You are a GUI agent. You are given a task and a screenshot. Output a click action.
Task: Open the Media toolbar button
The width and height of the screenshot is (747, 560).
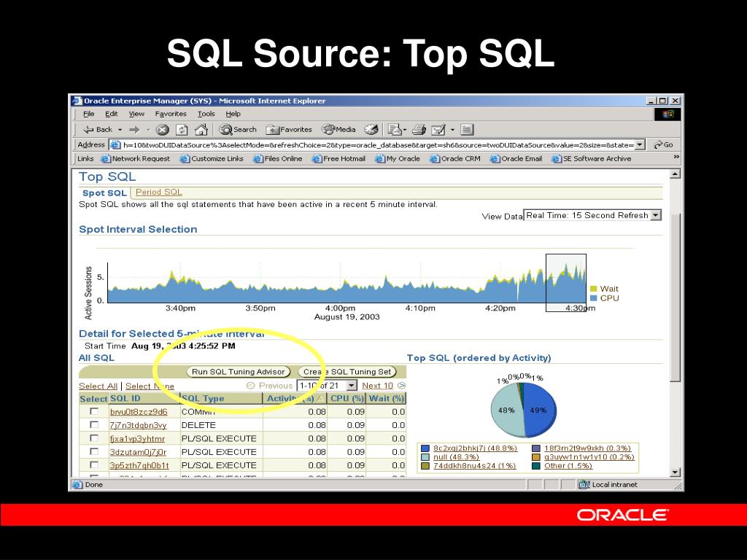pos(338,130)
